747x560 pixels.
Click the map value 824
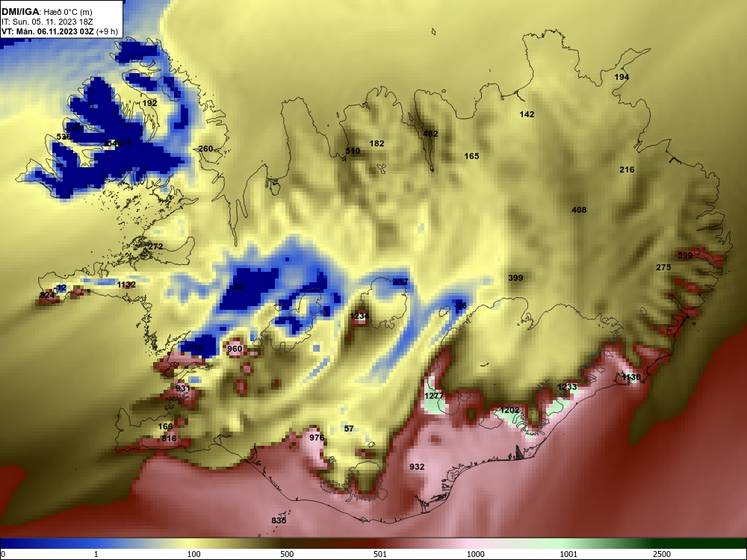tap(47, 295)
